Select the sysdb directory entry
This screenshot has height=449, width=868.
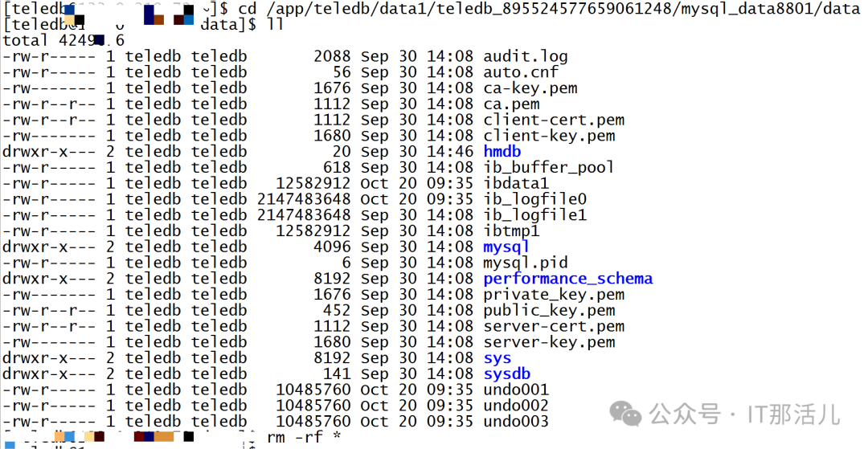[507, 373]
